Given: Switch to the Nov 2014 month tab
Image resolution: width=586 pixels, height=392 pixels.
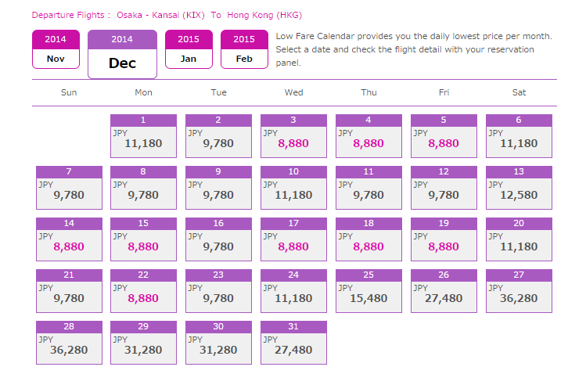Looking at the screenshot, I should click(x=56, y=49).
